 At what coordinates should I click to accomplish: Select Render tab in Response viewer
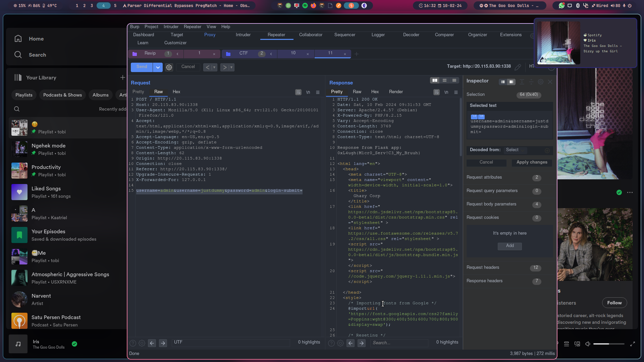(396, 92)
